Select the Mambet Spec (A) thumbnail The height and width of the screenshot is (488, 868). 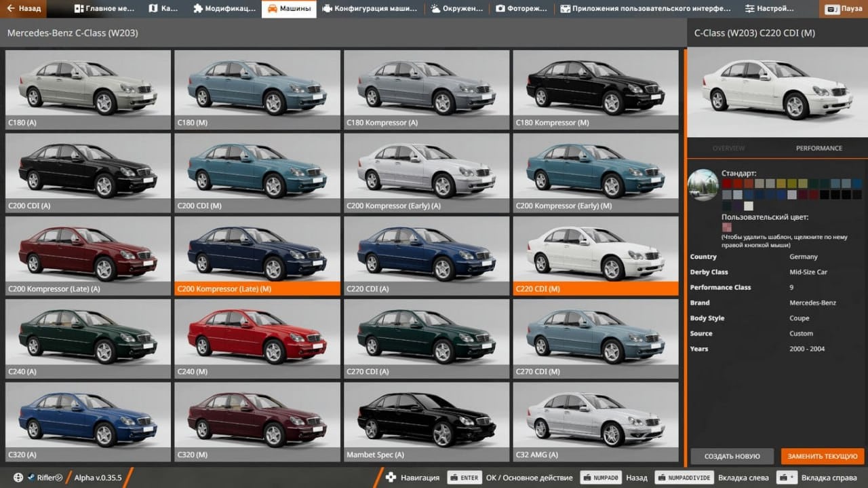(x=427, y=421)
